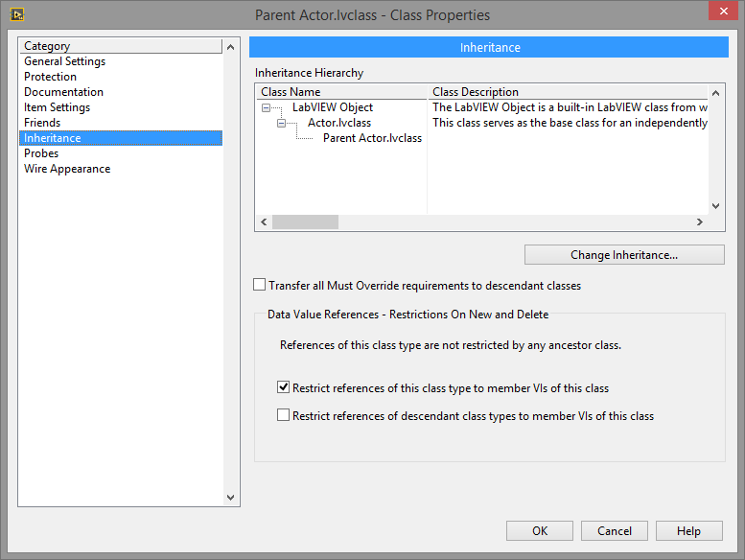
Task: Click the hierarchy scroll-right arrow
Action: click(x=699, y=222)
